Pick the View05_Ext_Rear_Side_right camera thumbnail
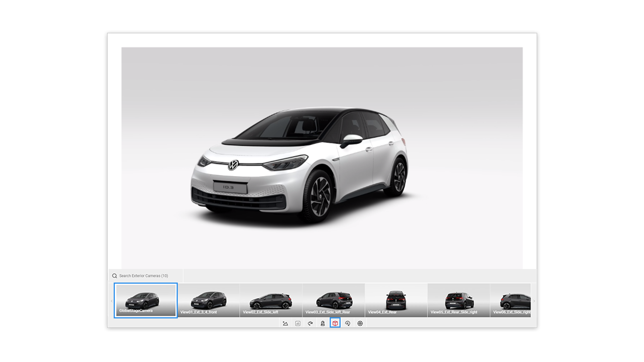Image resolution: width=644 pixels, height=362 pixels. 459,300
